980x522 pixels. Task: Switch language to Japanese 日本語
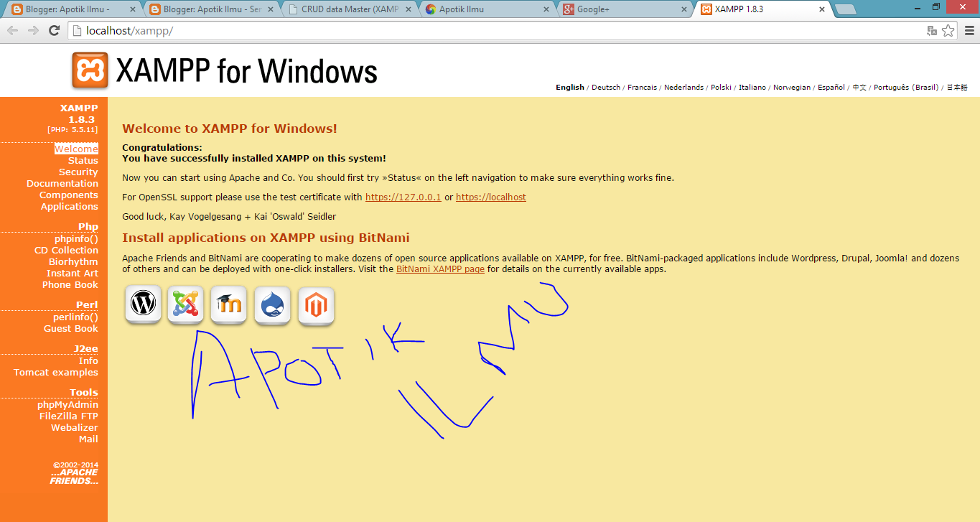point(957,88)
